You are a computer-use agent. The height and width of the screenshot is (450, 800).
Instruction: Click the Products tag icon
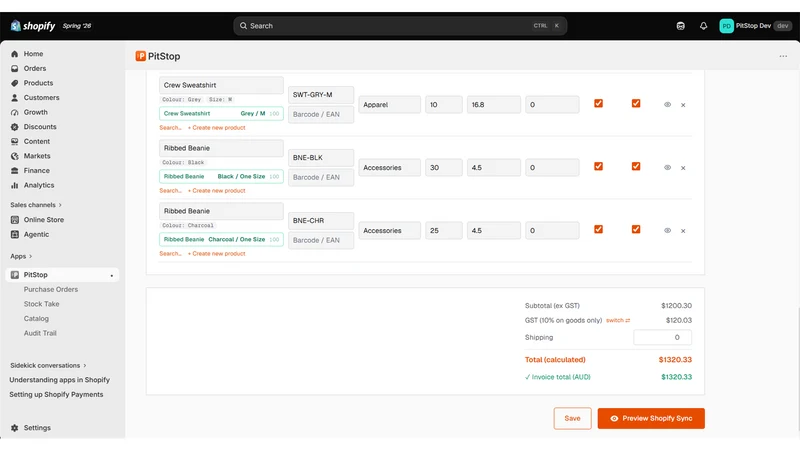coord(14,83)
